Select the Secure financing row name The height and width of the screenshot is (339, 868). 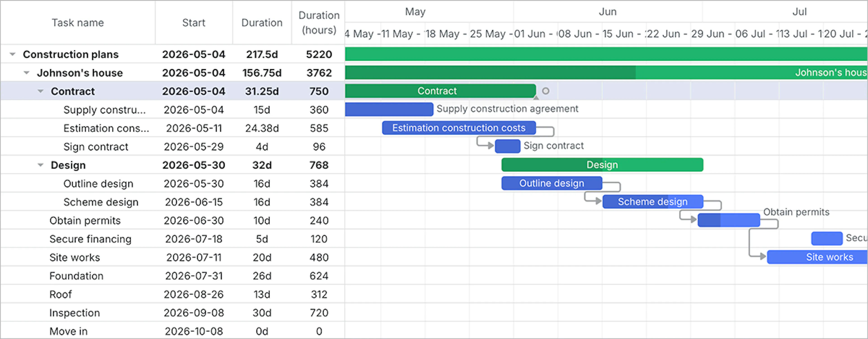(90, 239)
